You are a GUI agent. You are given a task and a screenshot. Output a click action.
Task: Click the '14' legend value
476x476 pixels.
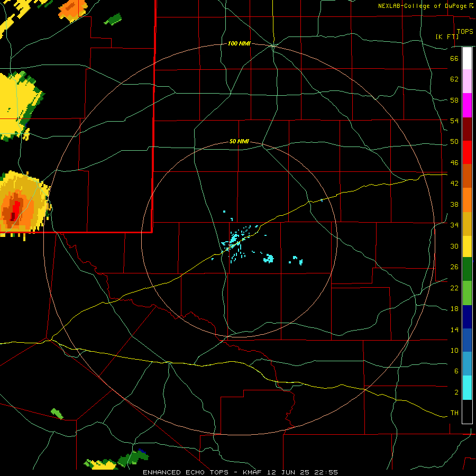(454, 330)
